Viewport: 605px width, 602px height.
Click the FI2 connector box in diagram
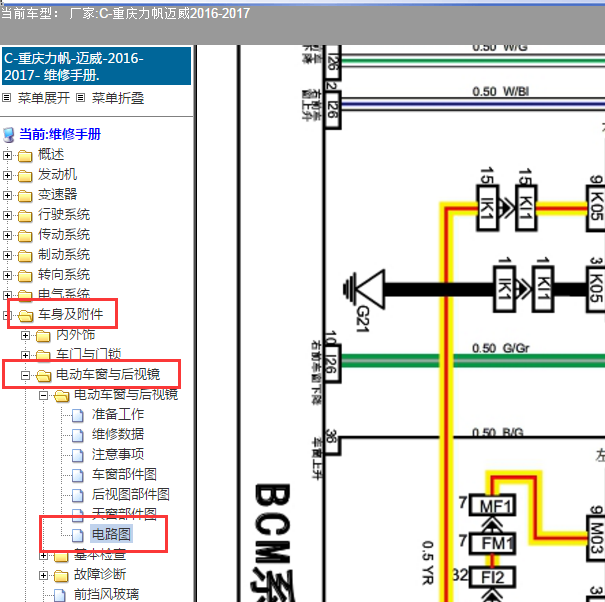tap(493, 578)
